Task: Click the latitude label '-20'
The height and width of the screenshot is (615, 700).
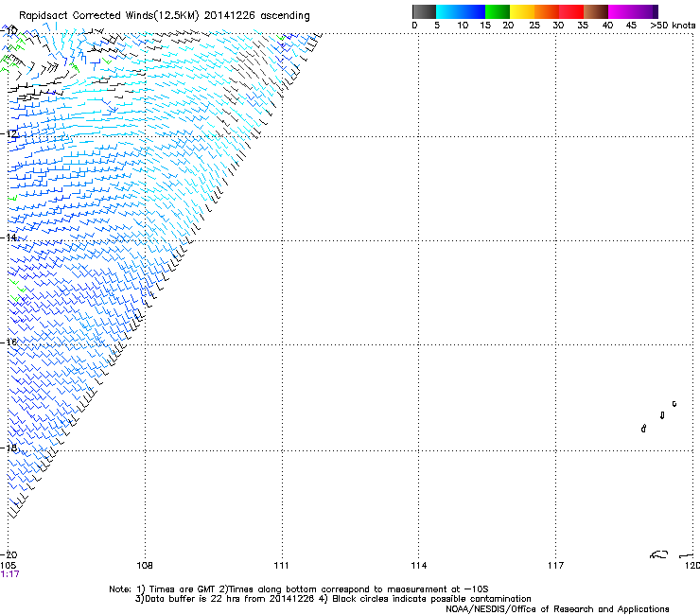Action: point(9,555)
